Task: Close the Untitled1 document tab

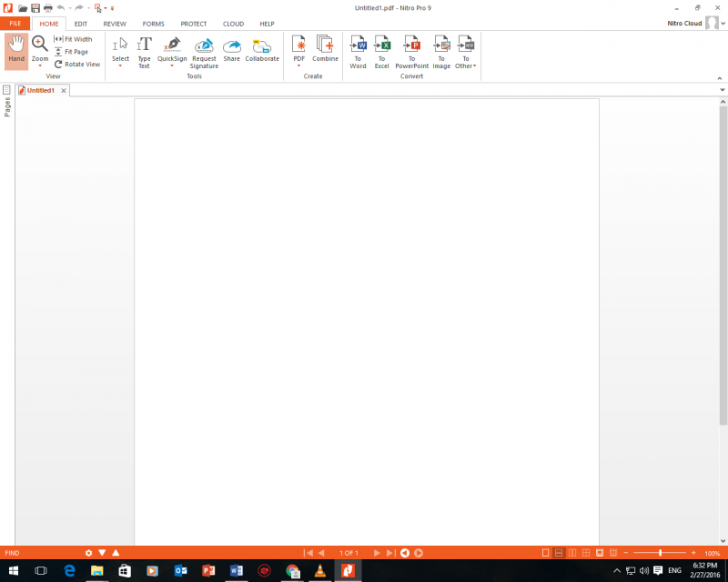Action: (64, 91)
